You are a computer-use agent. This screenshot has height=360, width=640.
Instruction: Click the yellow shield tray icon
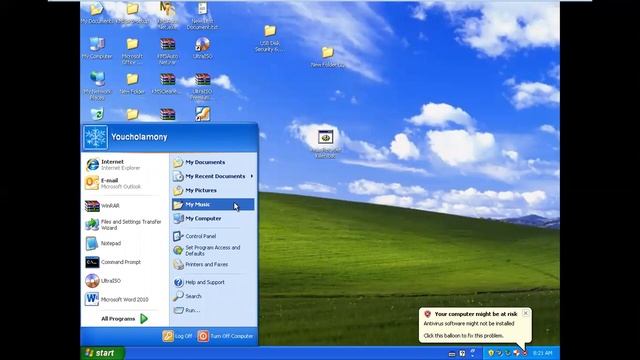[491, 353]
